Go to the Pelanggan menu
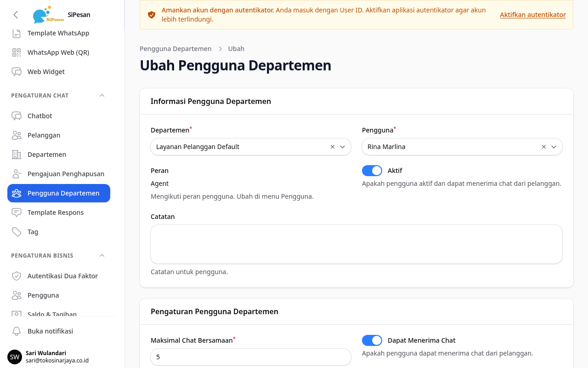The width and height of the screenshot is (588, 368). click(x=59, y=135)
